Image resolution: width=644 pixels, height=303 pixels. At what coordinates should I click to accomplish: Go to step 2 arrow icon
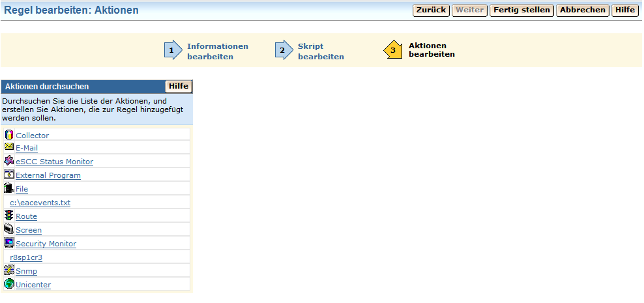point(284,50)
